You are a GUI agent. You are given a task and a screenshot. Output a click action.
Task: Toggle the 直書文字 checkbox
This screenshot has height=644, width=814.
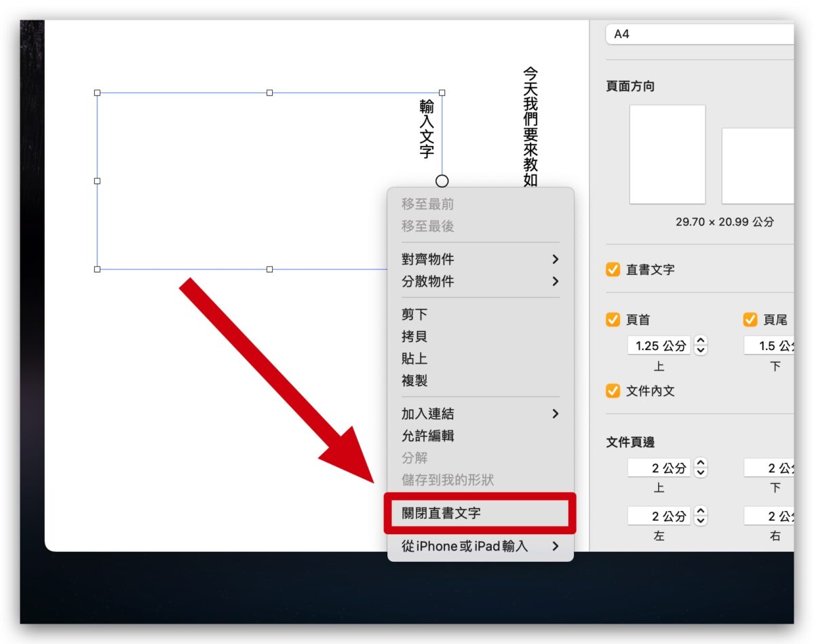(x=613, y=269)
